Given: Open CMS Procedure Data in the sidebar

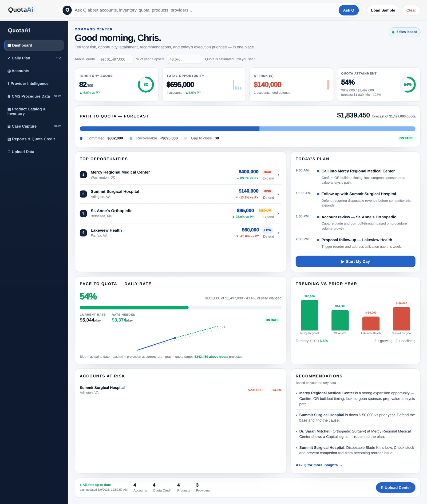Looking at the screenshot, I should point(34,96).
